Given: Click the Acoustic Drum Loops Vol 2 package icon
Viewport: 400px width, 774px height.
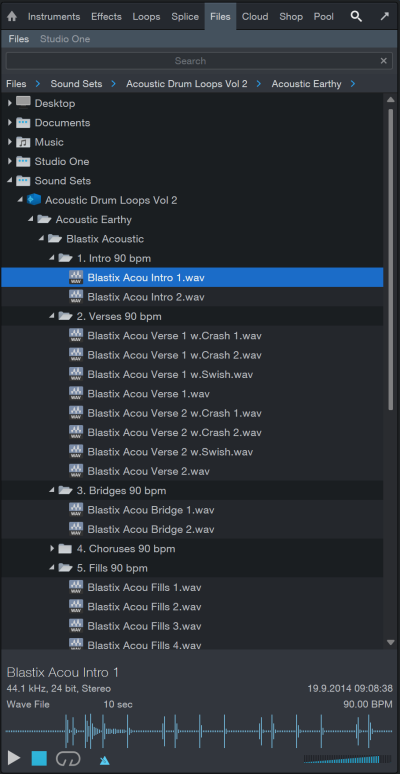Looking at the screenshot, I should tap(34, 200).
